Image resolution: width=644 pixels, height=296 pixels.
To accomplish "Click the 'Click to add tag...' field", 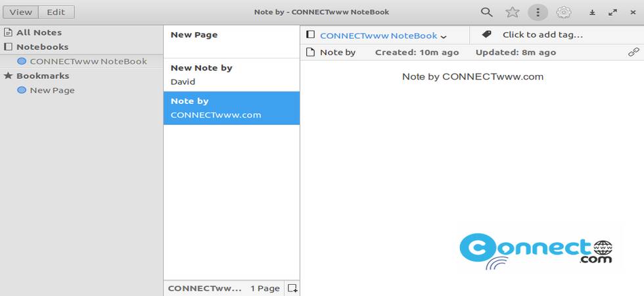I will 542,35.
